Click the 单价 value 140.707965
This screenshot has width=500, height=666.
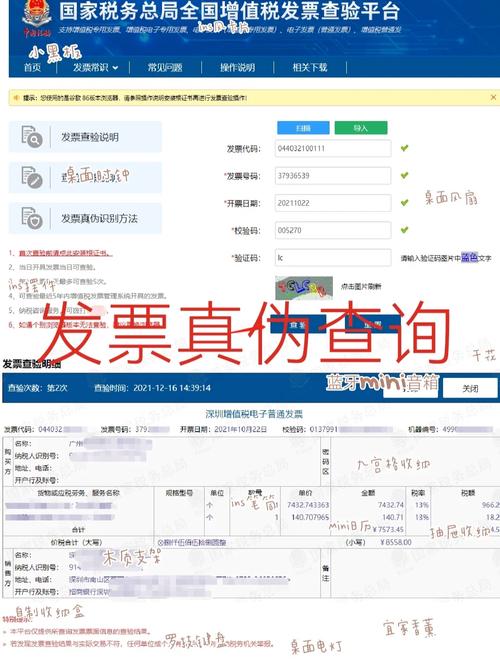click(x=310, y=517)
